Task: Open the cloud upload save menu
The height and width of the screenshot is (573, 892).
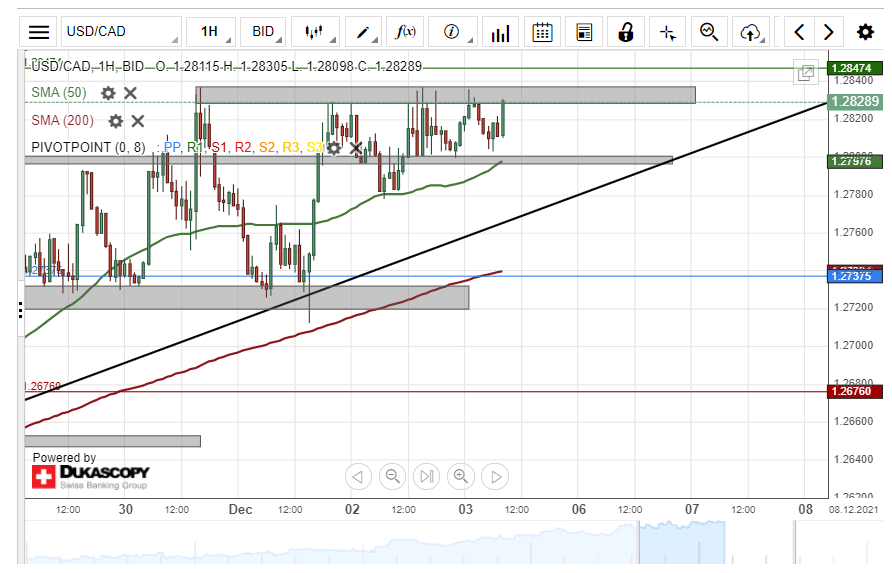Action: pyautogui.click(x=751, y=32)
